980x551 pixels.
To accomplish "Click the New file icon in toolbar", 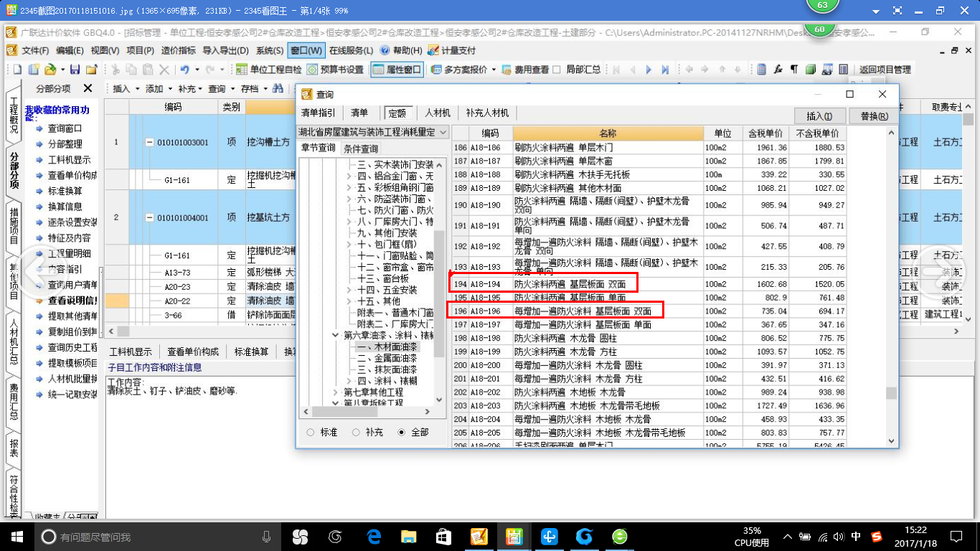I will coord(18,70).
